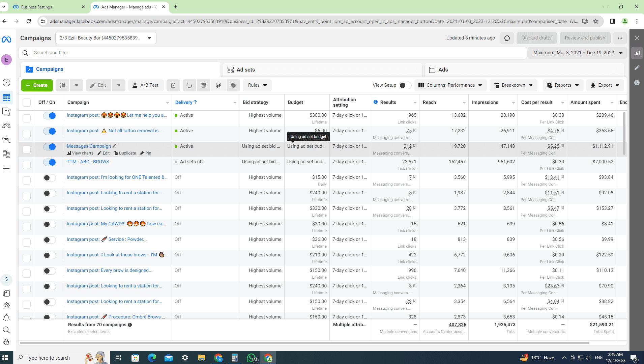The height and width of the screenshot is (364, 644).
Task: Open WhatsApp from the Windows taskbar
Action: coord(252,358)
